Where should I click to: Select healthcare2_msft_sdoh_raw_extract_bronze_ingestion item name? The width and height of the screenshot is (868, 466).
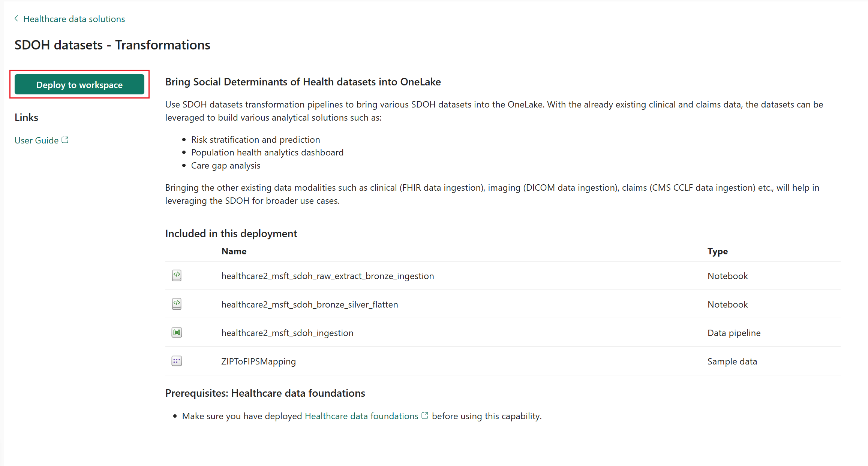tap(327, 276)
